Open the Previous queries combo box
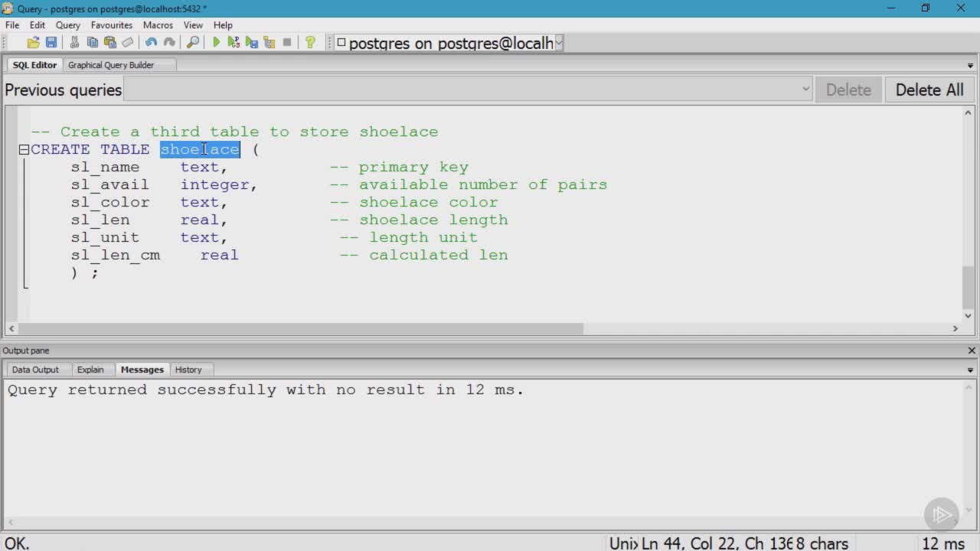This screenshot has width=980, height=551. [x=468, y=90]
